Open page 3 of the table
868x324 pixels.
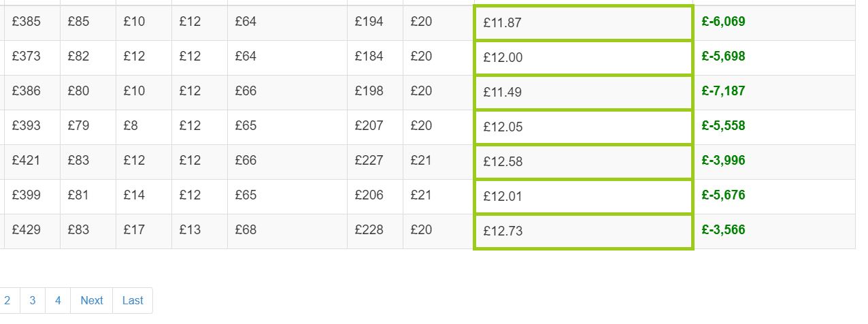(33, 300)
